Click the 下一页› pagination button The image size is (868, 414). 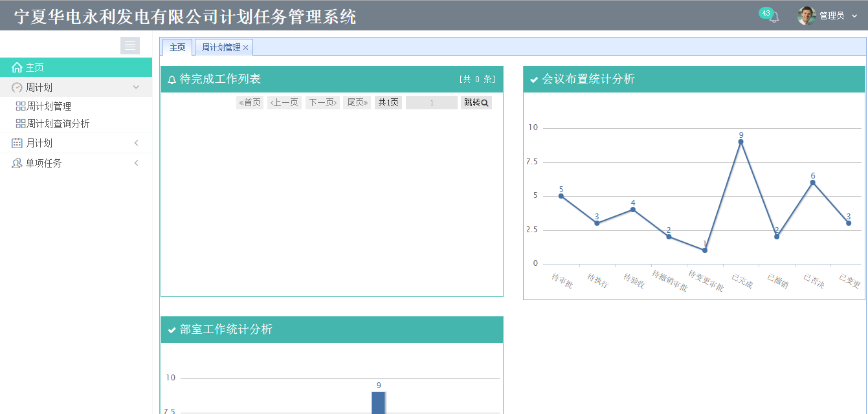(322, 102)
